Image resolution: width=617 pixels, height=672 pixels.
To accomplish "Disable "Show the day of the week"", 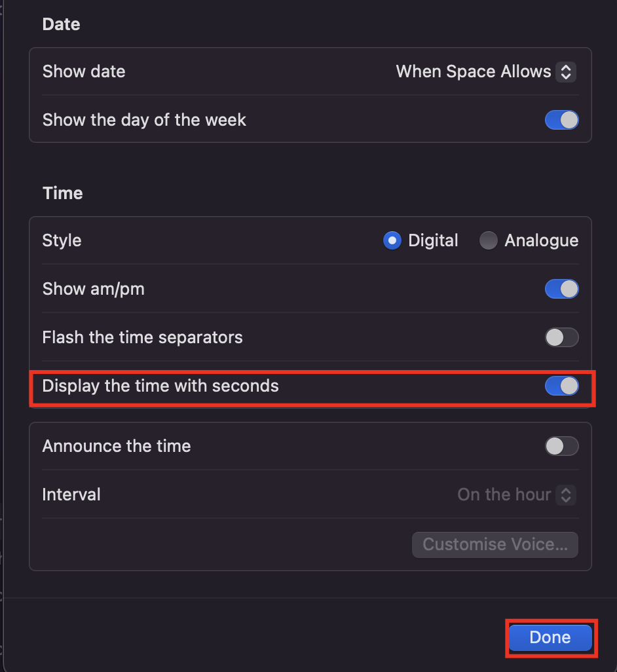I will (562, 120).
